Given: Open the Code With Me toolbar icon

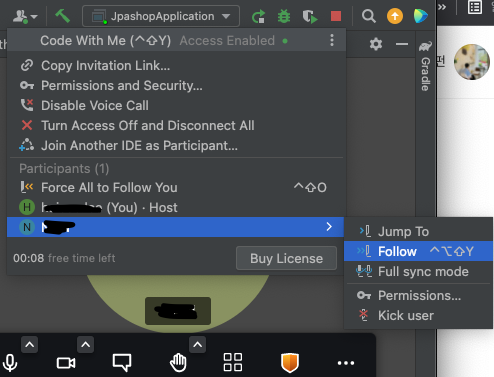Looking at the screenshot, I should pyautogui.click(x=24, y=16).
